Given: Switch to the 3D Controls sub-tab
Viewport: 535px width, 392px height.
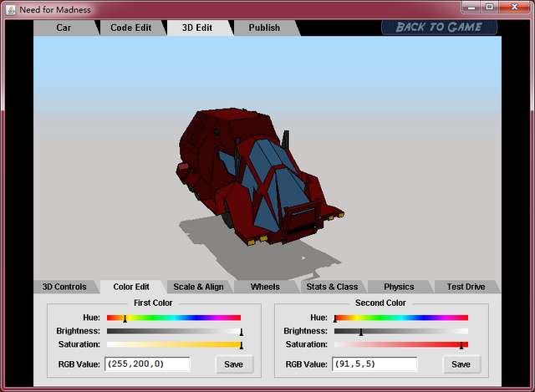Looking at the screenshot, I should tap(64, 287).
